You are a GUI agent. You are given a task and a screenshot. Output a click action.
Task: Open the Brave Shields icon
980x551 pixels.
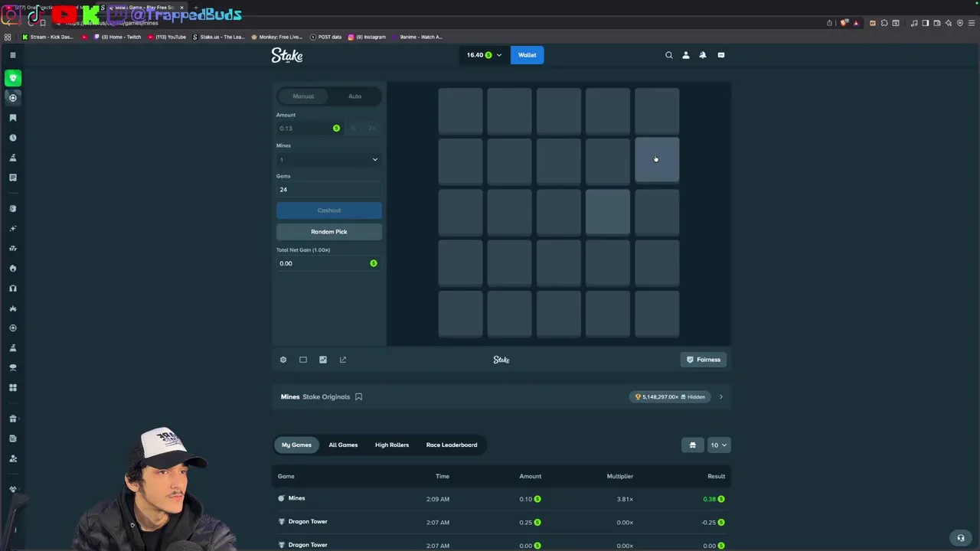844,23
